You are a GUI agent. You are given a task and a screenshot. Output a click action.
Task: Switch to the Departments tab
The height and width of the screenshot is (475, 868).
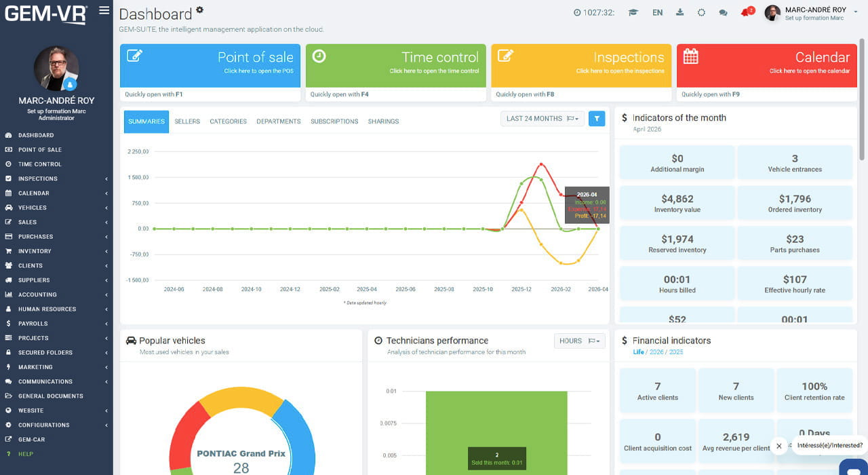(278, 121)
